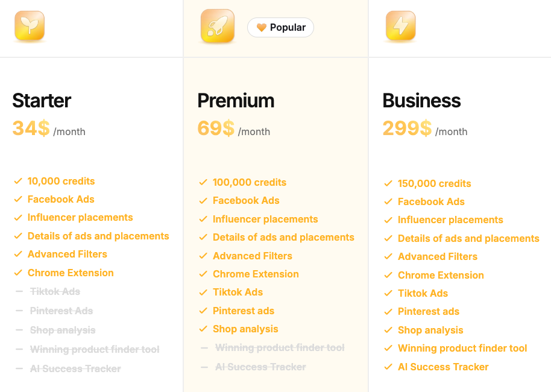Click the Popular badge on Premium
This screenshot has width=551, height=392.
280,27
